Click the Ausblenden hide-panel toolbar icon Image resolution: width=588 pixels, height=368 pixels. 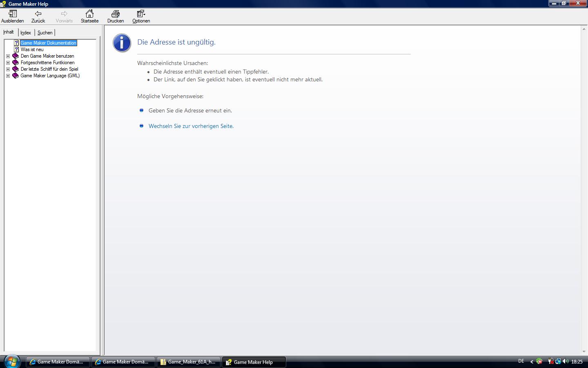pos(13,14)
